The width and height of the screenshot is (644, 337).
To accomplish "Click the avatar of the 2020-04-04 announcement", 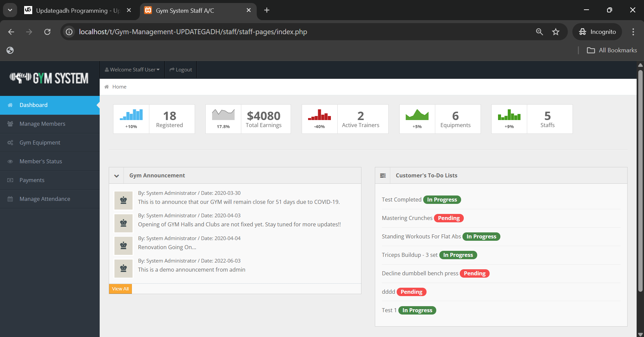I will pos(123,245).
